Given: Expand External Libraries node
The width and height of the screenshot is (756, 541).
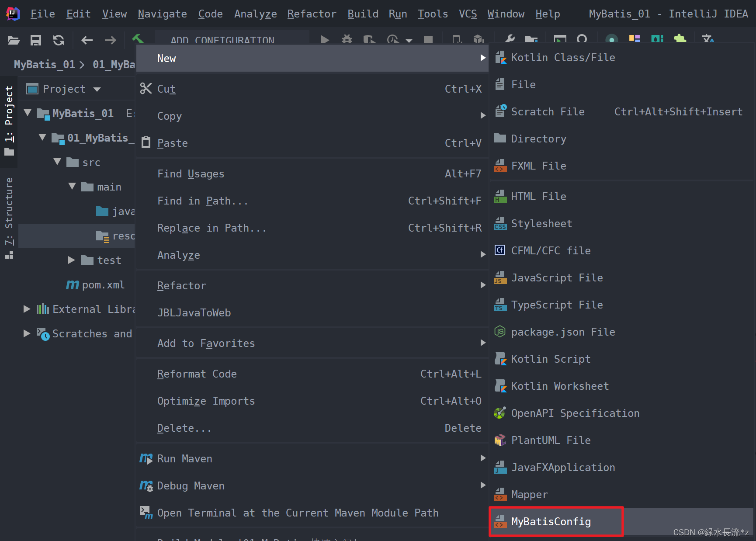Looking at the screenshot, I should [x=27, y=309].
